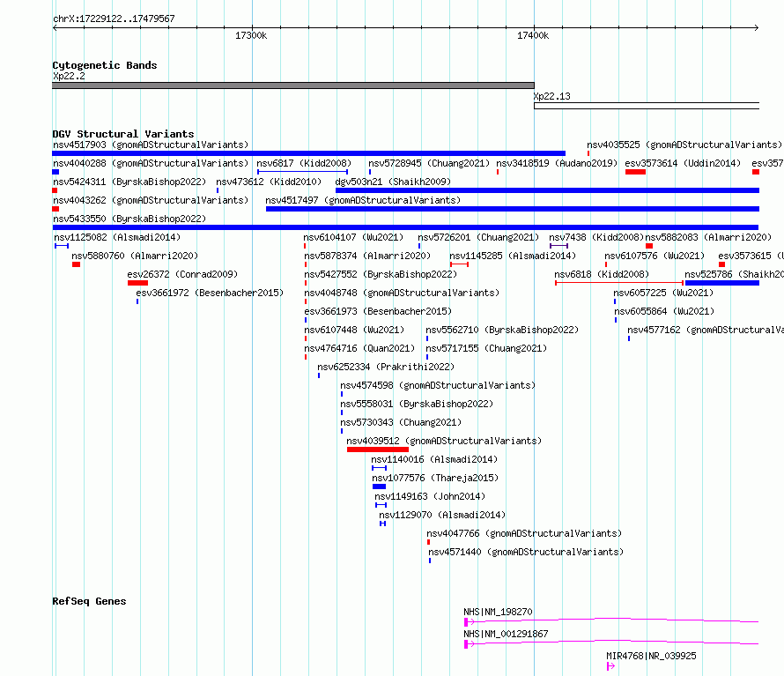Click the NHS NM_001291867 start arrow glyph
This screenshot has width=784, height=676.
[x=469, y=644]
